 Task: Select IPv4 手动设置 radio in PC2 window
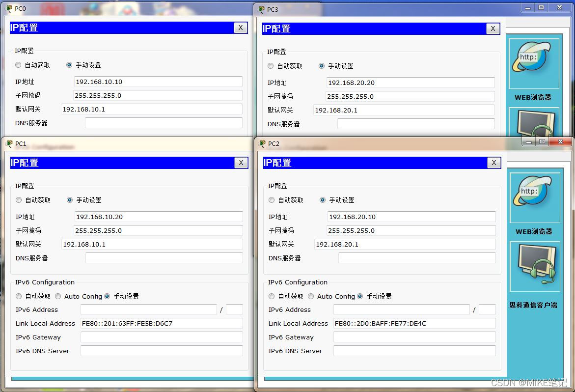click(323, 200)
